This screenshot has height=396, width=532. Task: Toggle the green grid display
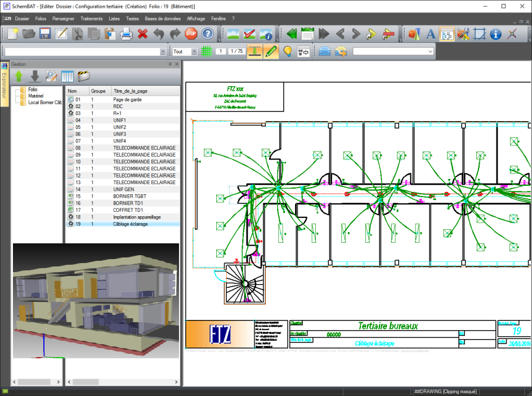(206, 51)
